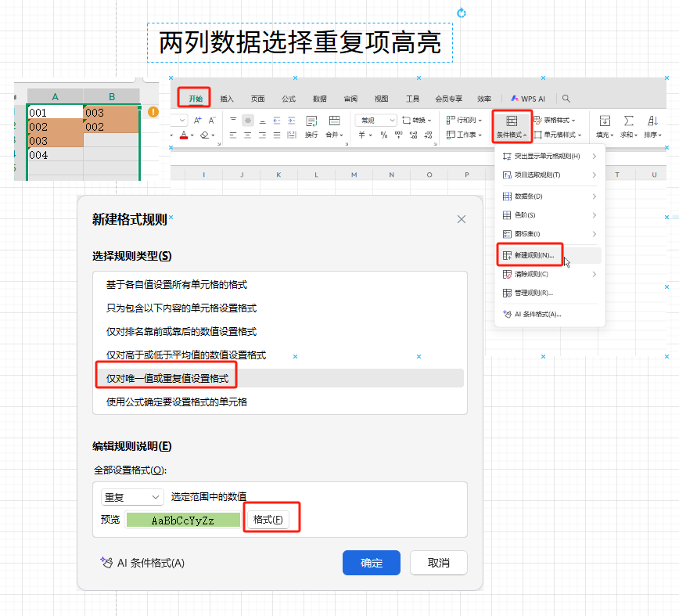679x616 pixels.
Task: Click 取消 to cancel the dialog
Action: [x=439, y=563]
